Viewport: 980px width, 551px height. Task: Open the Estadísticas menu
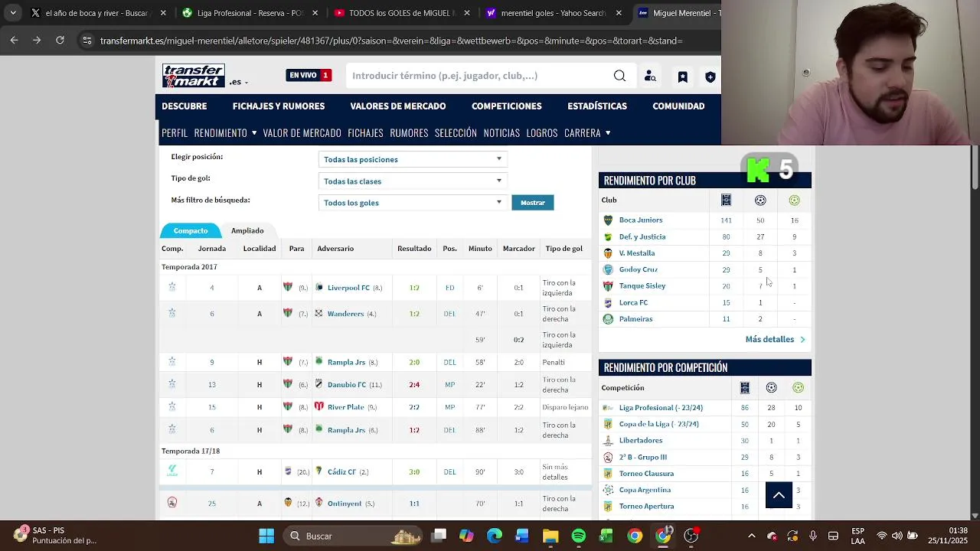597,106
